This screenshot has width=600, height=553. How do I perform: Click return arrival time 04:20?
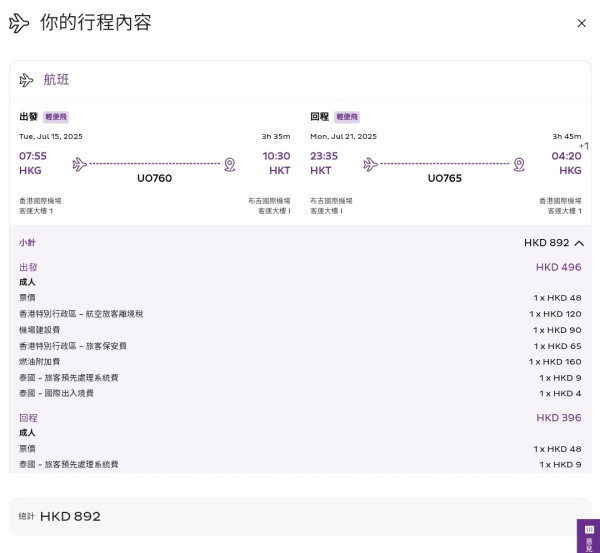coord(566,156)
